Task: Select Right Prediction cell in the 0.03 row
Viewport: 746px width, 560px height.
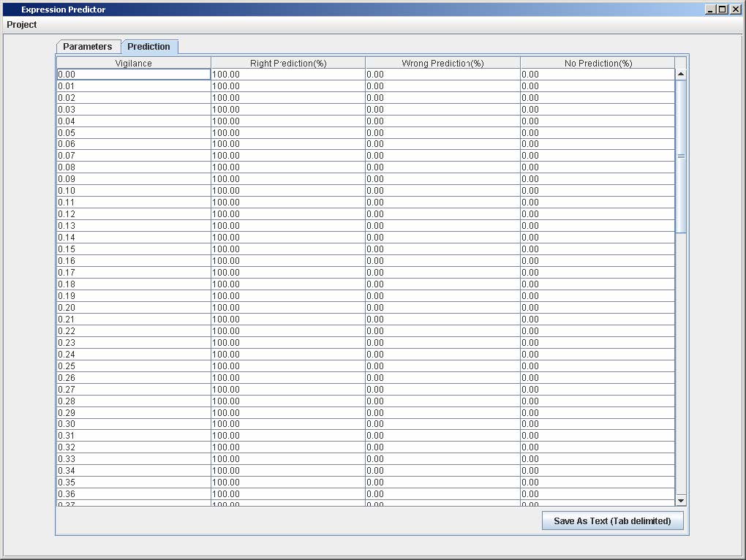Action: click(x=288, y=110)
